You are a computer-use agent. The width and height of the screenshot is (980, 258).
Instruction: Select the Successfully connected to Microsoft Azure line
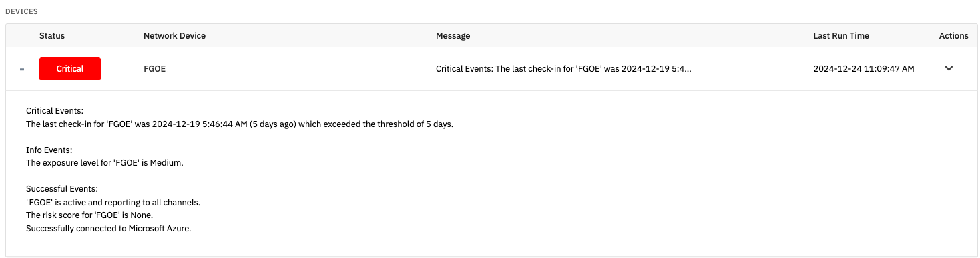(x=109, y=229)
